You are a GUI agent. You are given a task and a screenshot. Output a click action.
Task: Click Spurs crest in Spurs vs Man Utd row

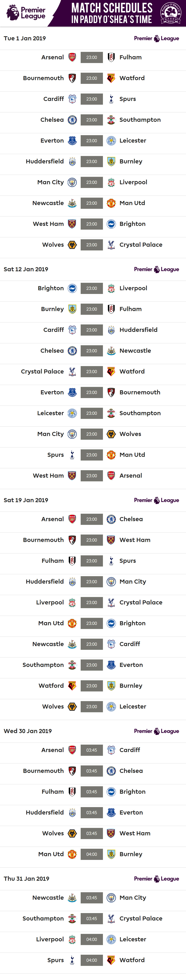[x=72, y=455]
